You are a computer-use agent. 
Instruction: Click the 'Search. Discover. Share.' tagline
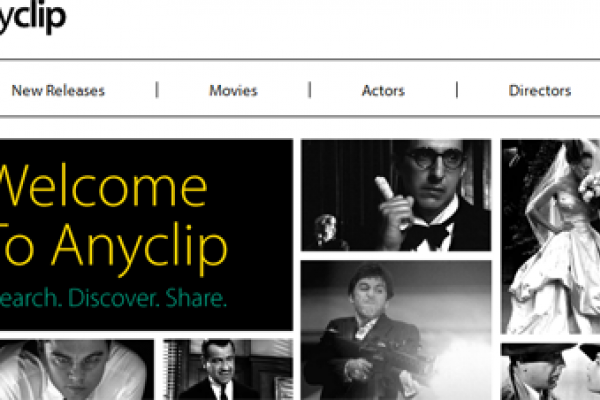coord(113,298)
